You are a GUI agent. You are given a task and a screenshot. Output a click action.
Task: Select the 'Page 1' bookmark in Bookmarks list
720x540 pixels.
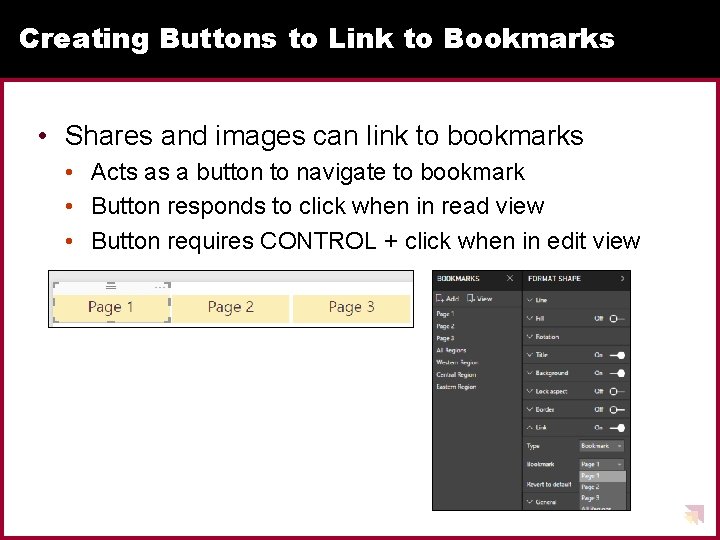(445, 314)
